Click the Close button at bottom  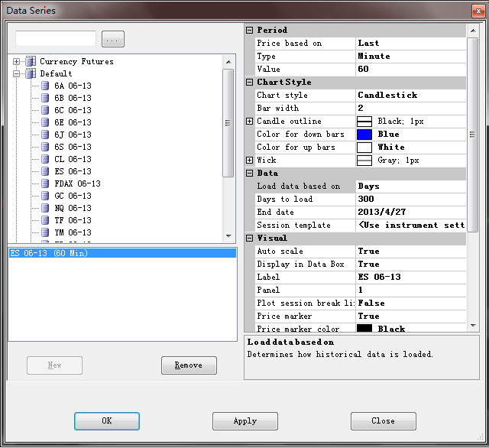(384, 420)
